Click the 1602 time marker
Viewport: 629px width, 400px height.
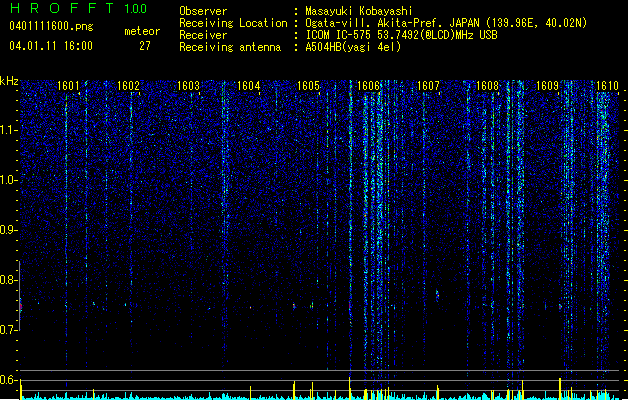128,86
